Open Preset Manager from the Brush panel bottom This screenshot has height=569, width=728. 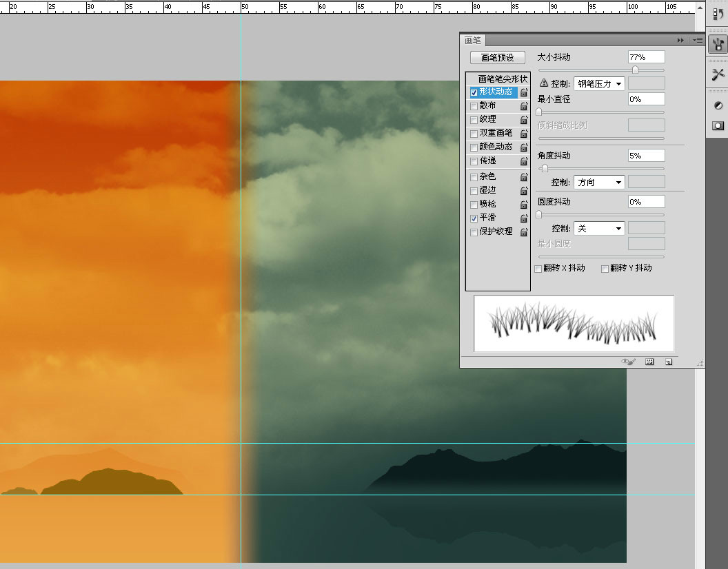649,362
